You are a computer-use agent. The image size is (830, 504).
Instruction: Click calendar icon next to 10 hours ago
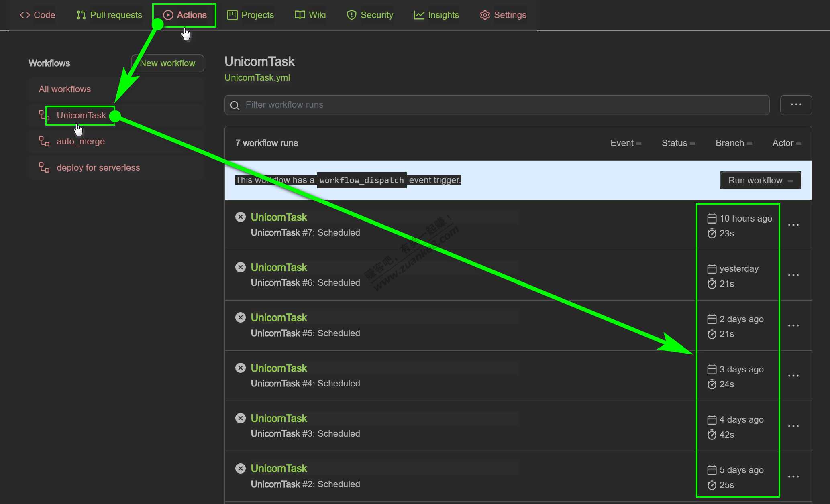pyautogui.click(x=712, y=218)
